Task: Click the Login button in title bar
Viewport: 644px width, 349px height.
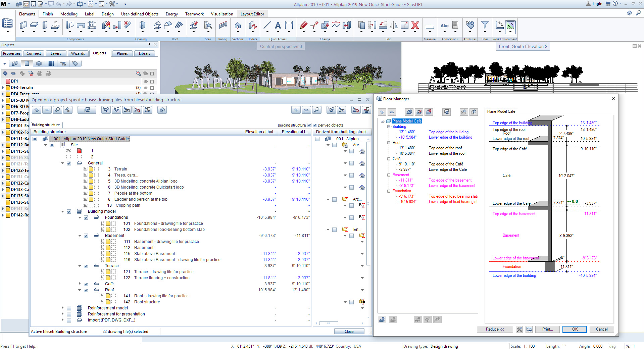Action: point(594,4)
